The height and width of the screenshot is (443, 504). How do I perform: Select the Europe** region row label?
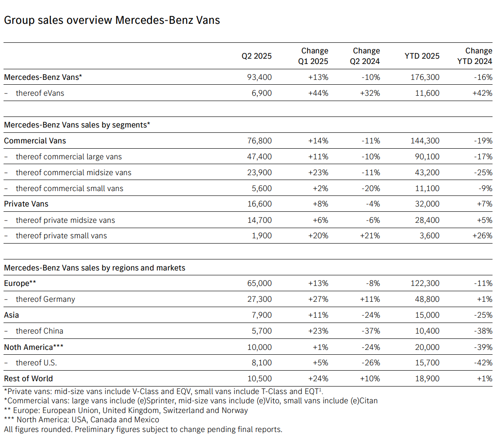(20, 283)
